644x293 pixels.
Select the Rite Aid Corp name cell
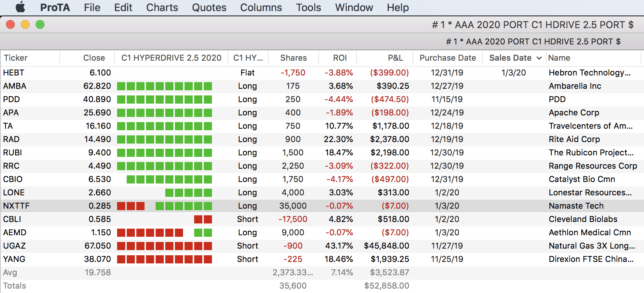tap(574, 139)
